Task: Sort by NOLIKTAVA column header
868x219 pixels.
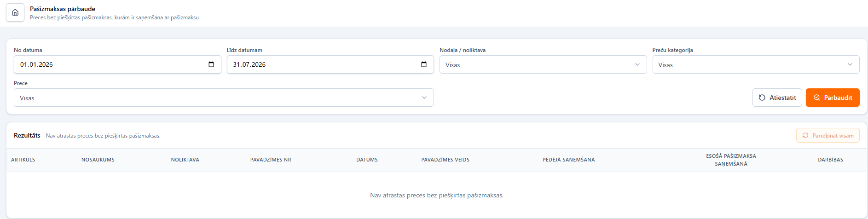Action: coord(185,160)
